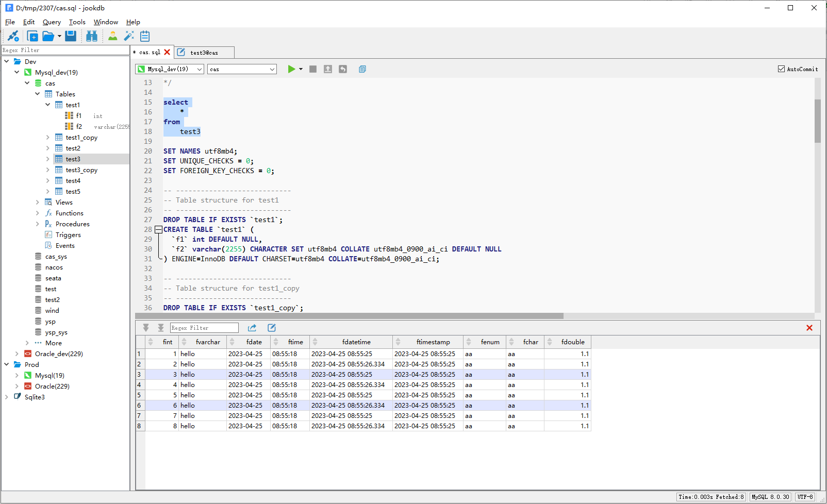The width and height of the screenshot is (827, 504).
Task: Click the results Regex Filter field
Action: pyautogui.click(x=204, y=328)
